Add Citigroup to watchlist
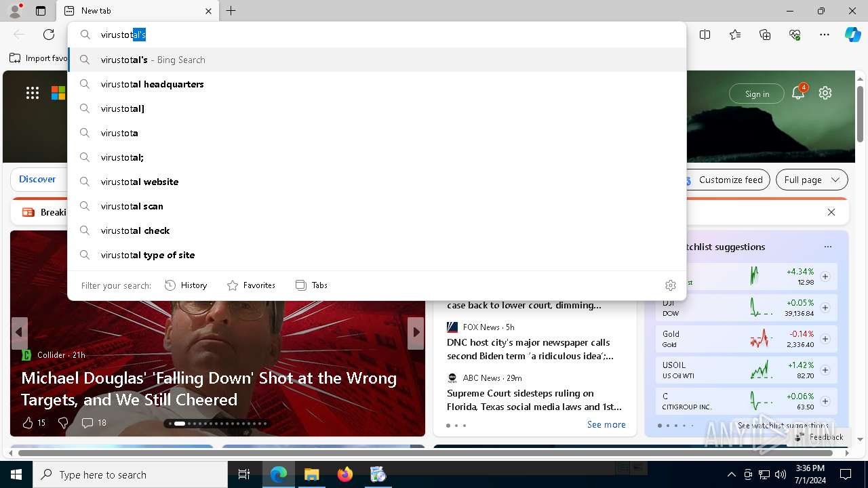Screen dimensions: 868x488 (x=825, y=401)
